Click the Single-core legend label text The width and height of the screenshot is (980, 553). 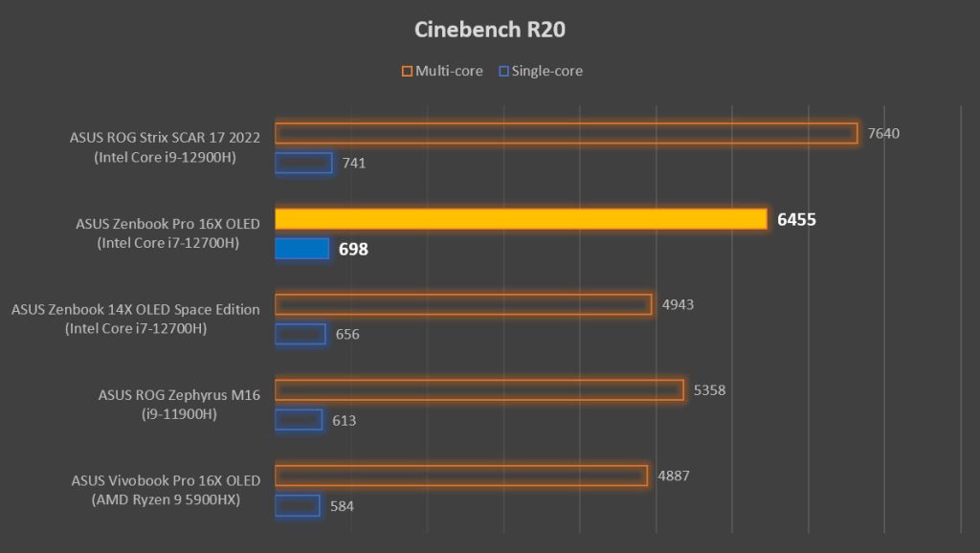coord(547,71)
